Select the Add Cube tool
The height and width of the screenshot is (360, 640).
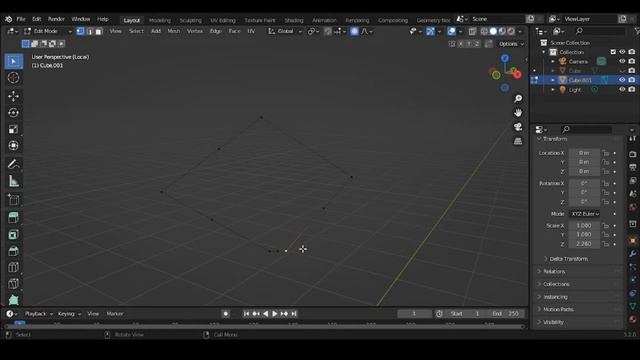[13, 200]
